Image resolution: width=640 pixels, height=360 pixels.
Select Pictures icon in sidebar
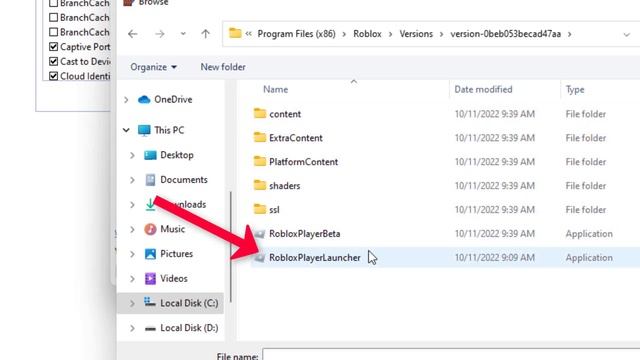150,254
